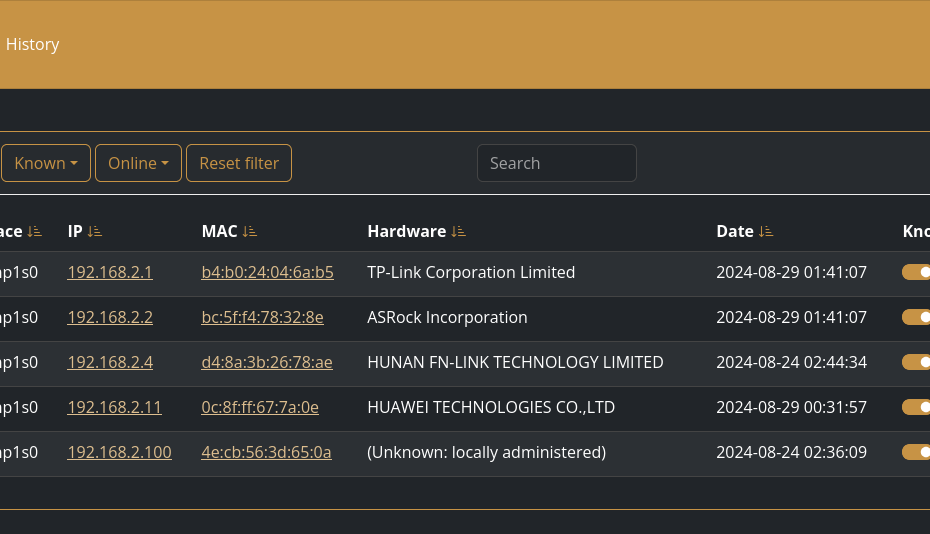The image size is (930, 534).
Task: Click MAC address bc:5f:f4:78:32:8e
Action: 262,317
